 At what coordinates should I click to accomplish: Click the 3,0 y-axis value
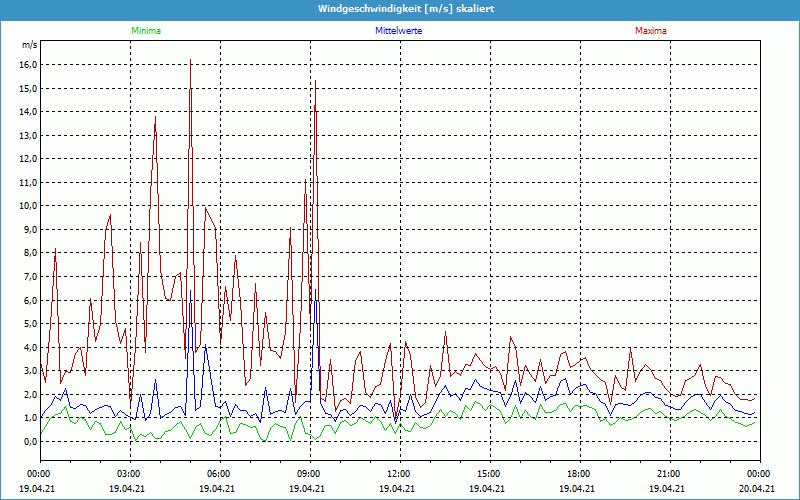(x=31, y=371)
